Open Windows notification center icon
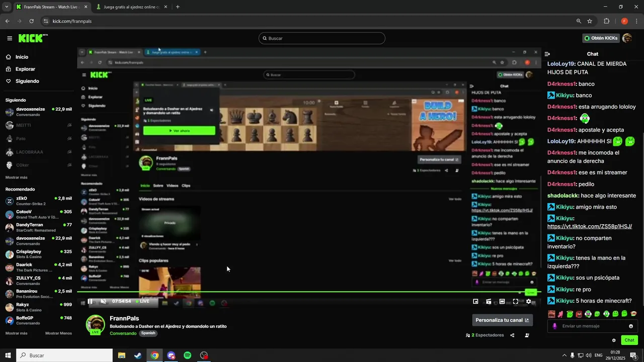The width and height of the screenshot is (644, 362). click(x=633, y=355)
